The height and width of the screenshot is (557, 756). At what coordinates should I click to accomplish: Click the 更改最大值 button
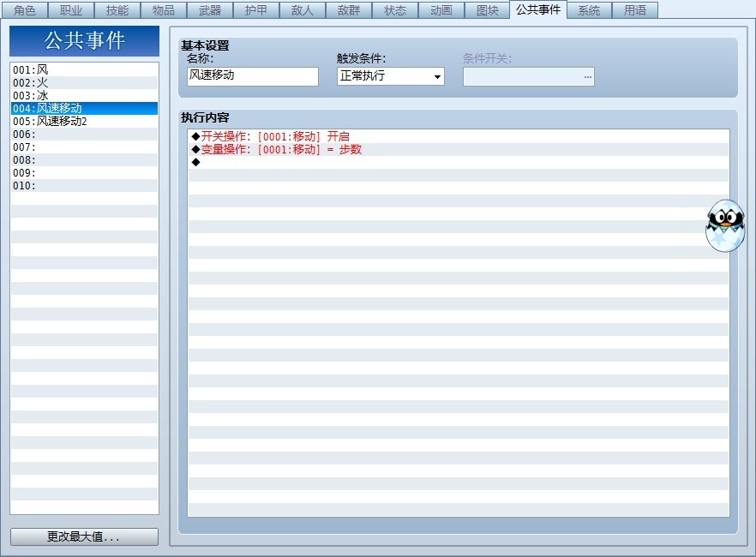84,536
